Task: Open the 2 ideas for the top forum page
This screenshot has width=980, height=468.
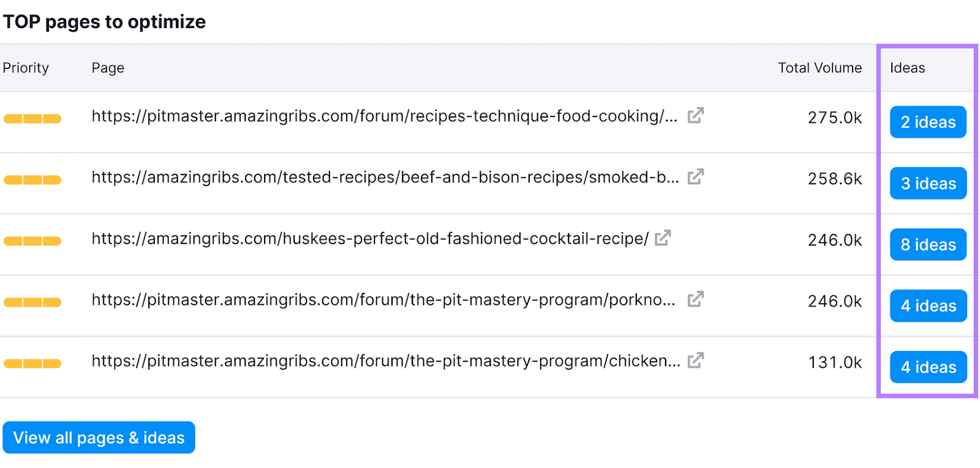Action: click(927, 122)
